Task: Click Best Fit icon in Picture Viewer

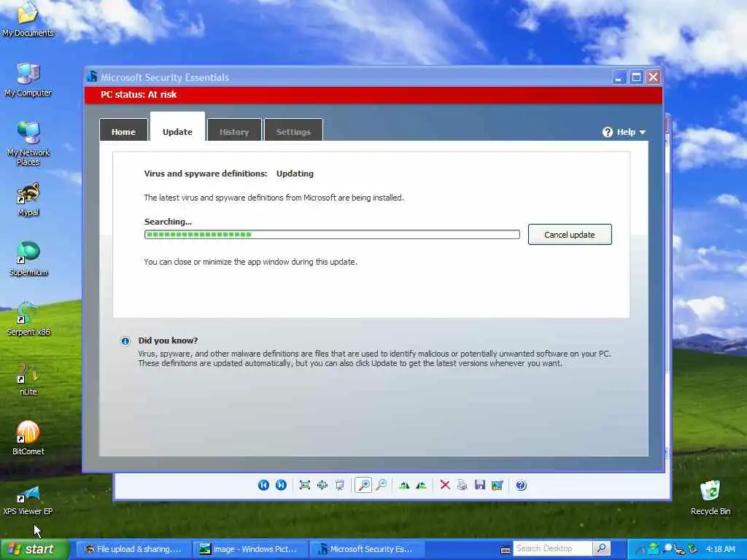Action: [305, 485]
